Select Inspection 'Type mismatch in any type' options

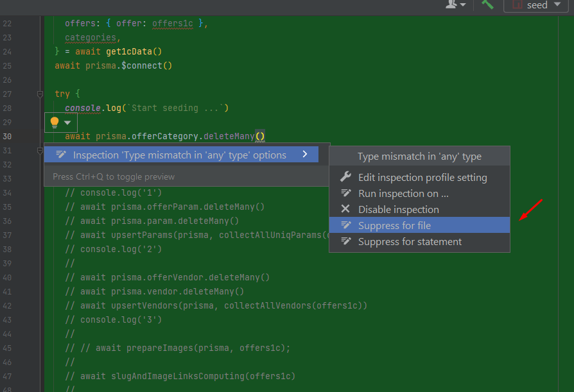181,155
